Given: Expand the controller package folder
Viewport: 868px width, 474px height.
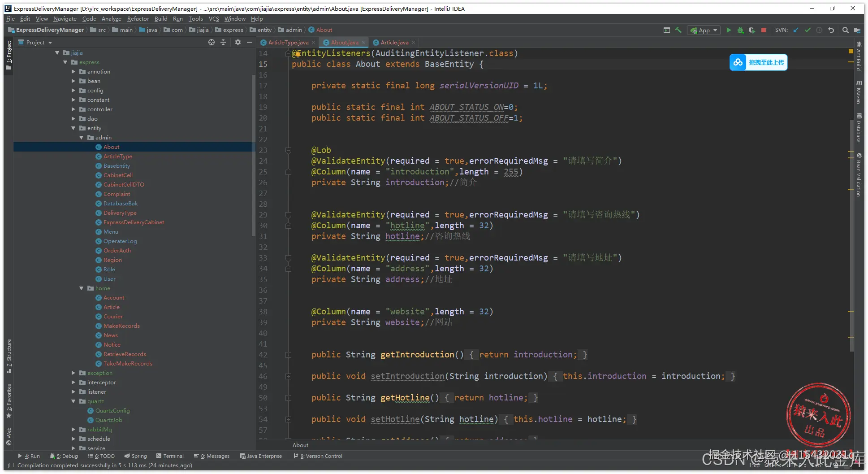Looking at the screenshot, I should (73, 109).
